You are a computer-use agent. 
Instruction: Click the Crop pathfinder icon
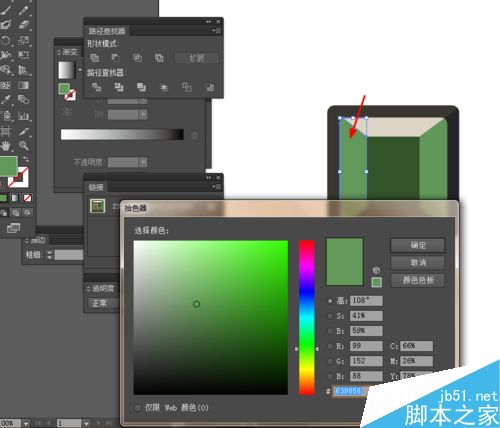pyautogui.click(x=164, y=87)
